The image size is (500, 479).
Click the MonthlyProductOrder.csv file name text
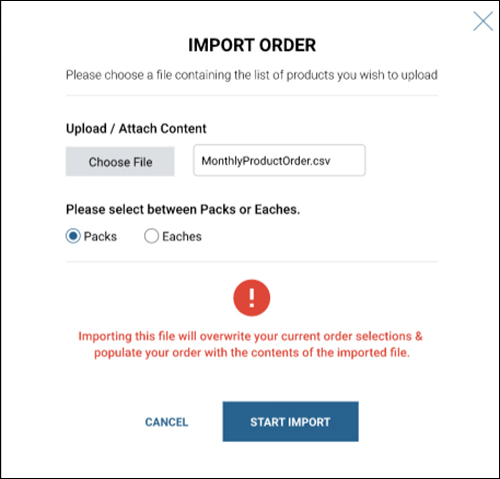coord(266,161)
